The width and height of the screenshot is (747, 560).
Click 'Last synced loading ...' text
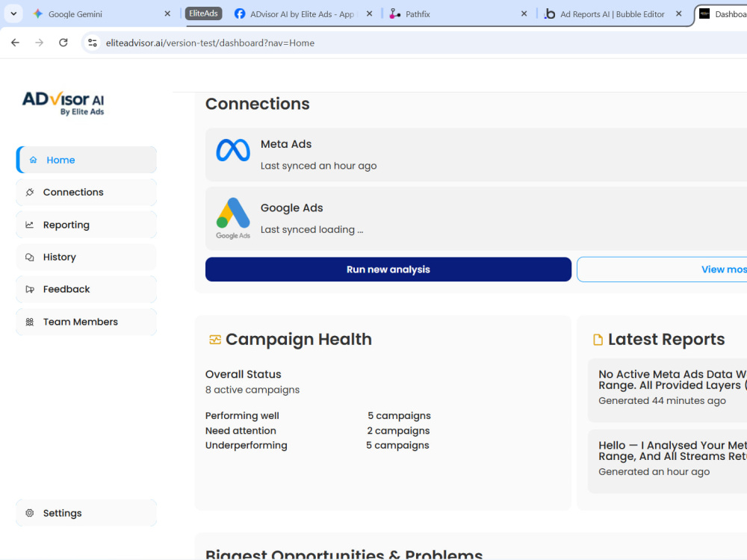(312, 229)
